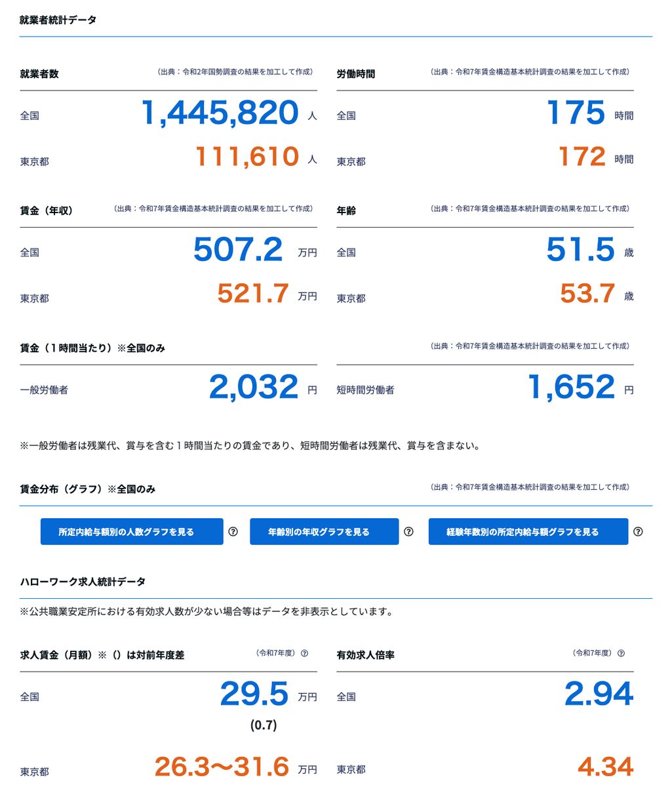Click 全国 label in the 労働時間 block
The width and height of the screenshot is (672, 787).
point(346,116)
